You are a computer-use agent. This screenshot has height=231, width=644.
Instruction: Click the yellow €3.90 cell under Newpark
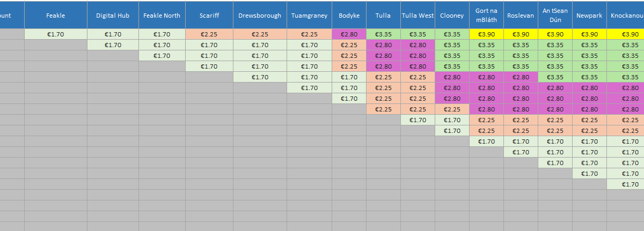pos(589,34)
